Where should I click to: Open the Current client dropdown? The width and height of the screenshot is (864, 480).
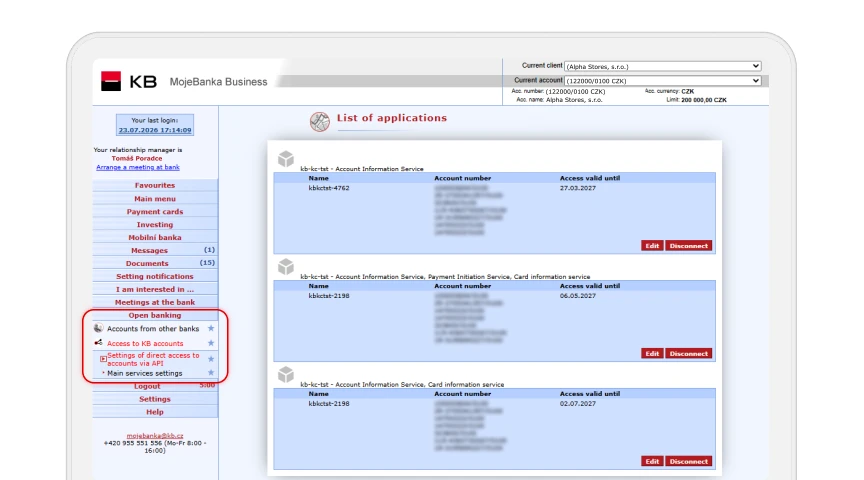[663, 66]
